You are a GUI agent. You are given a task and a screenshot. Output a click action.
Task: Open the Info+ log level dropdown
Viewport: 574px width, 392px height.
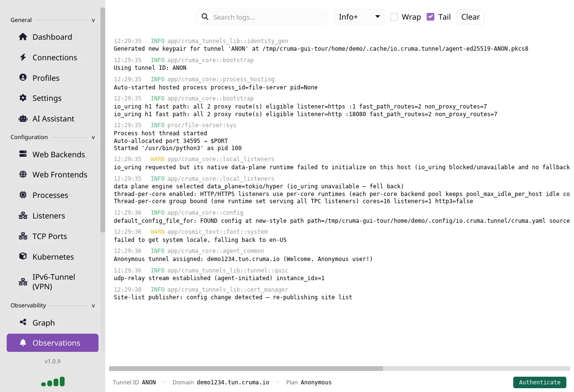(359, 17)
